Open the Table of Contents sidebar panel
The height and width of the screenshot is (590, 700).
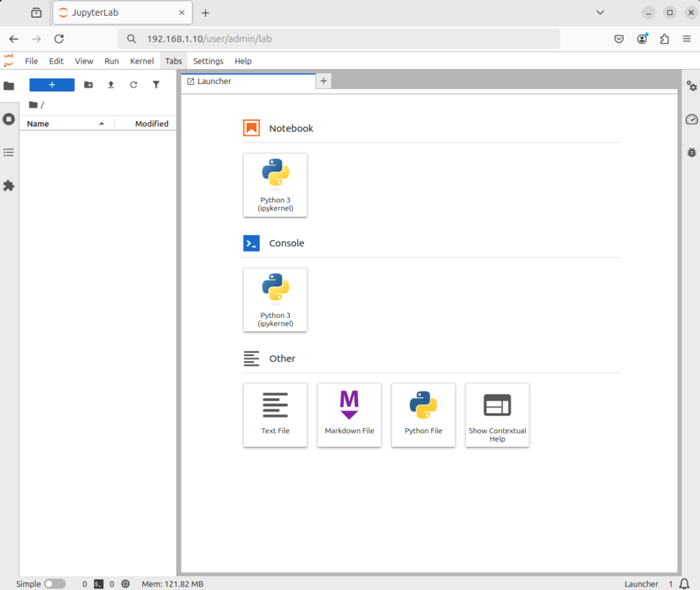pyautogui.click(x=9, y=152)
